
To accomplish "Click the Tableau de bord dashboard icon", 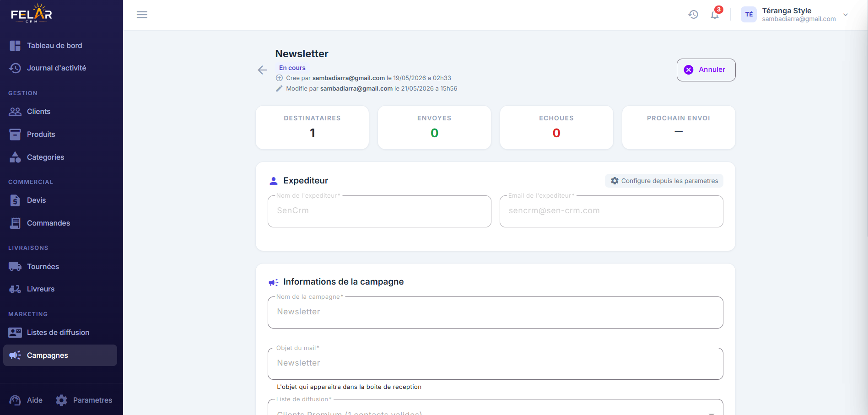I will (x=15, y=46).
